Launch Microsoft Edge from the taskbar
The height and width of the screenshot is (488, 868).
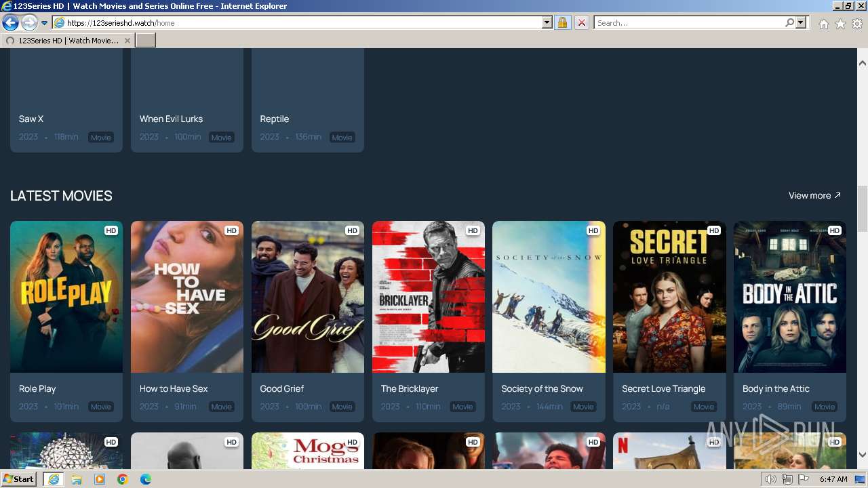(146, 479)
